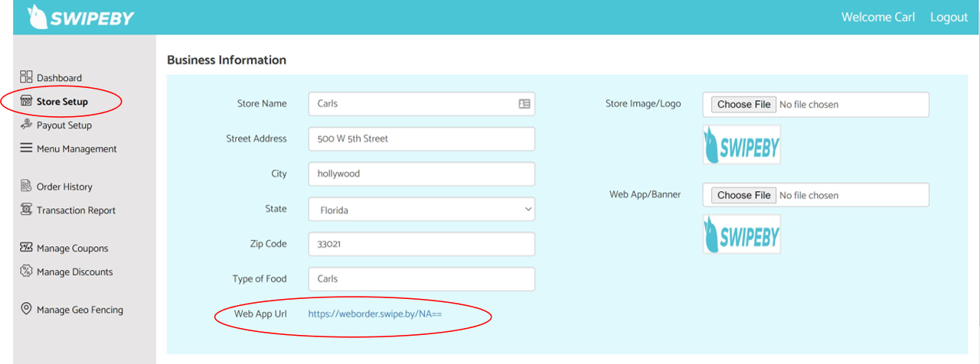Choose File for Store Image/Logo
The height and width of the screenshot is (364, 980).
coord(744,104)
